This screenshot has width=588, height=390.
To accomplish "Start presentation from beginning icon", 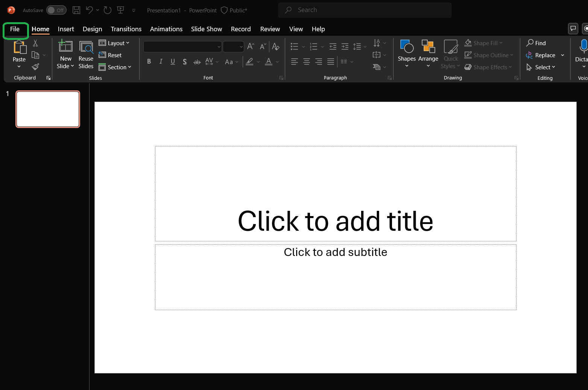I will [x=121, y=10].
